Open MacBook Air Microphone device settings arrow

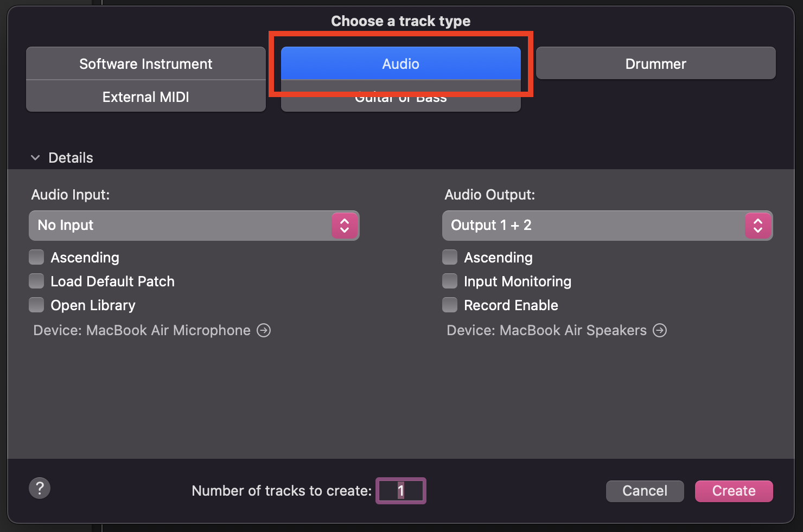pos(264,330)
